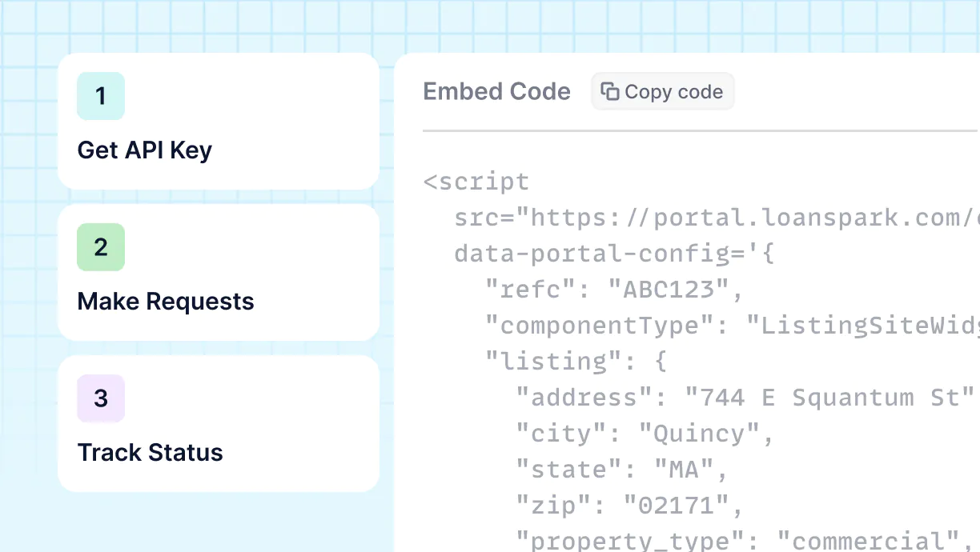This screenshot has height=552, width=980.
Task: Click the purple step 3 badge
Action: (x=101, y=398)
